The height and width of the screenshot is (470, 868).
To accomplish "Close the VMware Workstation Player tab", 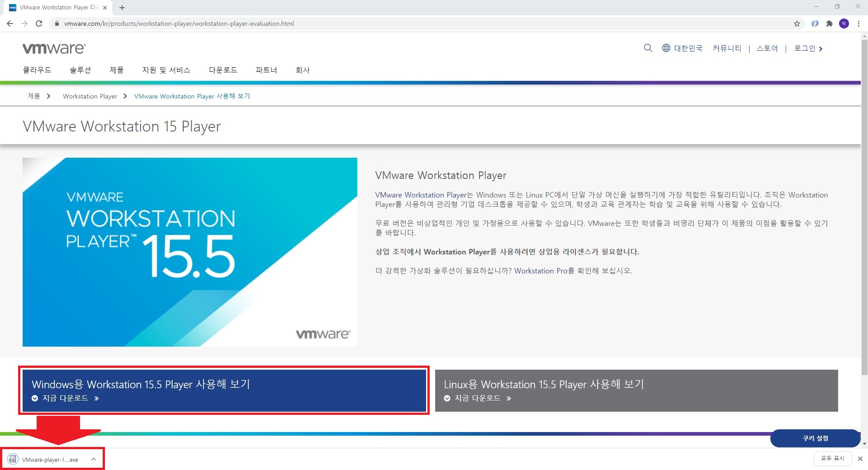I will pos(105,8).
